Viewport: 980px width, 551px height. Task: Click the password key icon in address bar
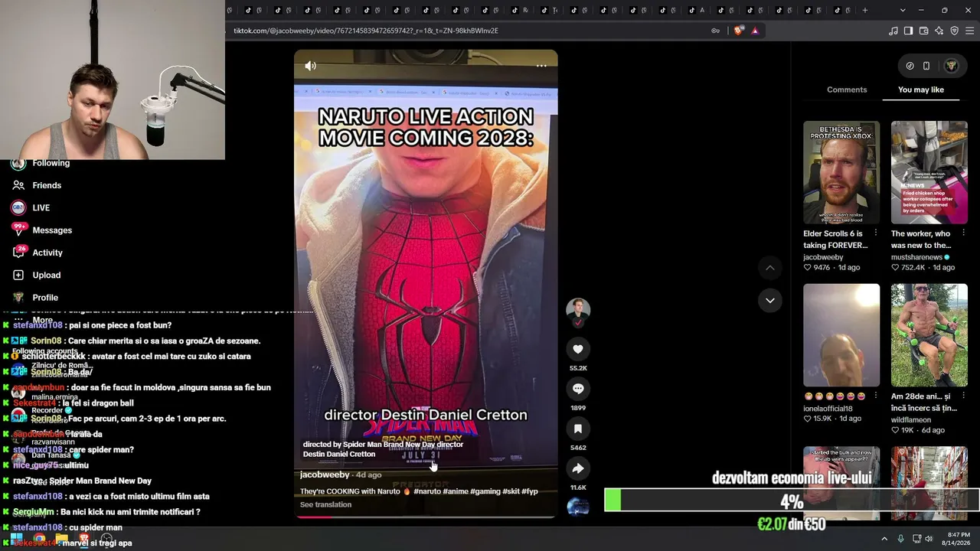716,31
